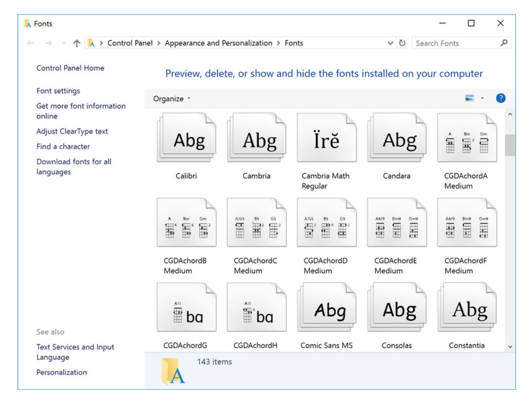Open the Find a character link
532x404 pixels.
tap(63, 146)
